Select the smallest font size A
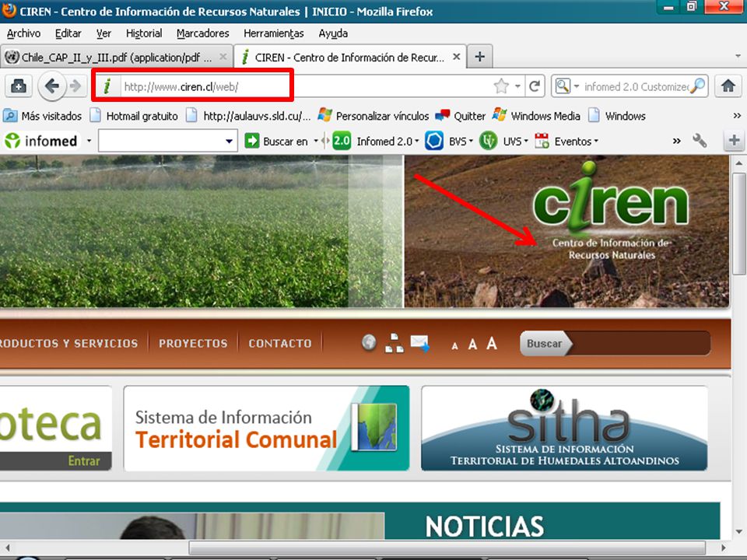Image resolution: width=747 pixels, height=560 pixels. [x=455, y=346]
